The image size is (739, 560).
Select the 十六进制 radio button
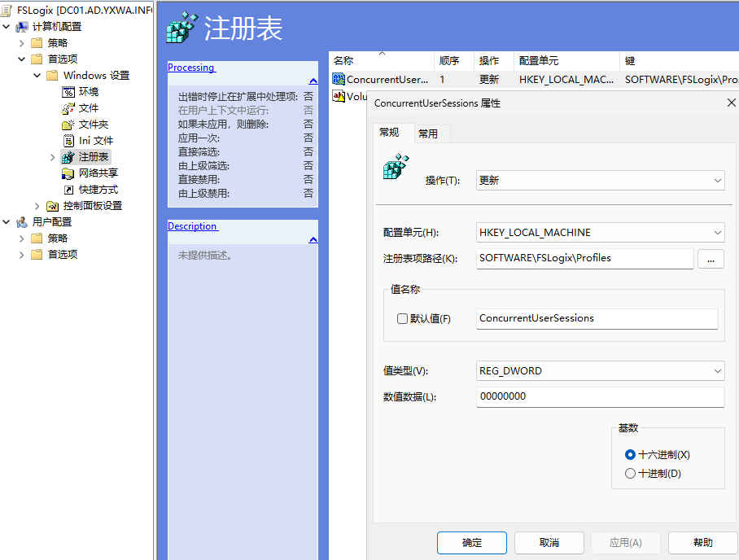click(x=630, y=455)
